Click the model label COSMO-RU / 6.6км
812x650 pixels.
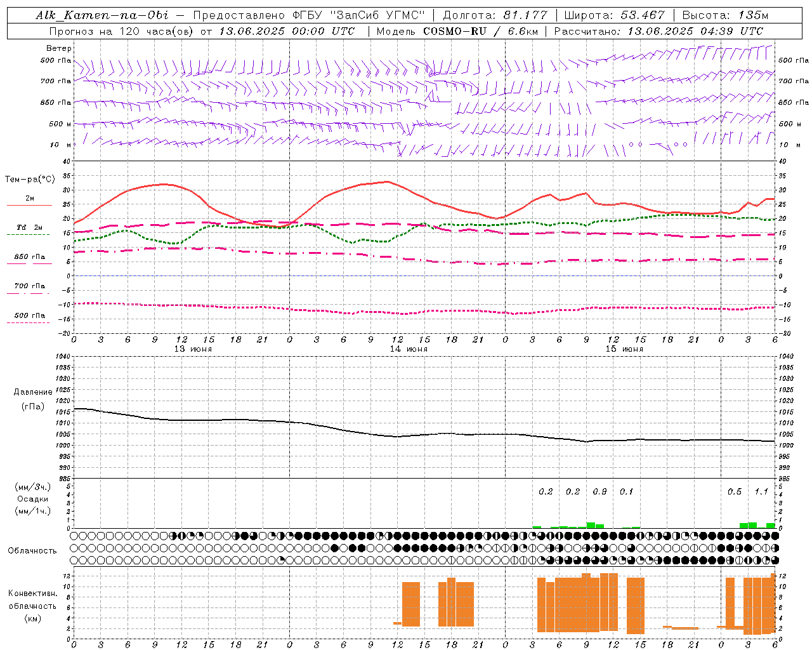[480, 31]
